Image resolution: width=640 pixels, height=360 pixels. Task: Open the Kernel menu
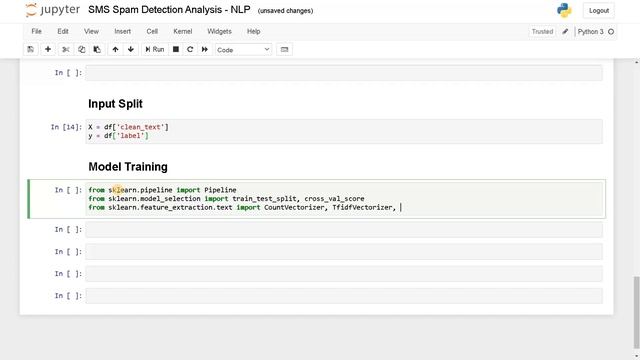(182, 31)
